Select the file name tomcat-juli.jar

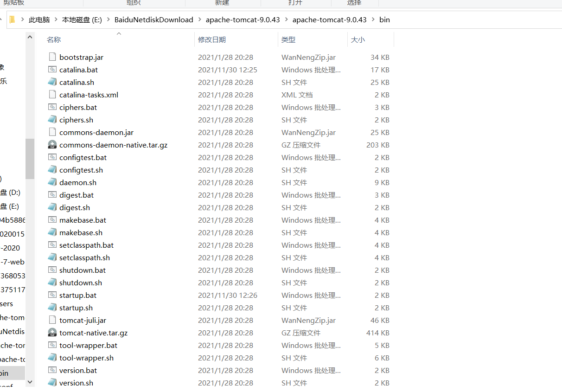(83, 320)
